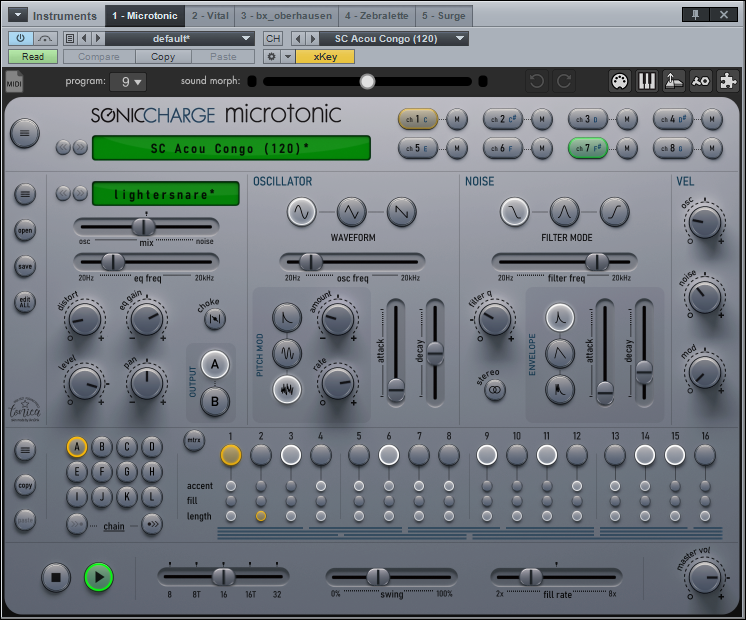Go to previous drum patch arrow
The image size is (746, 620).
[x=63, y=193]
